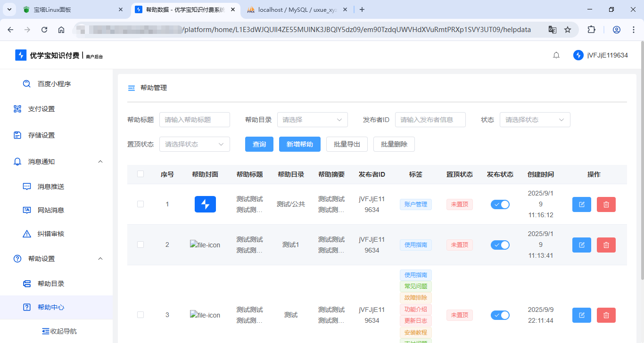The width and height of the screenshot is (644, 343).
Task: Click the page vertical scrollbar
Action: click(x=641, y=160)
